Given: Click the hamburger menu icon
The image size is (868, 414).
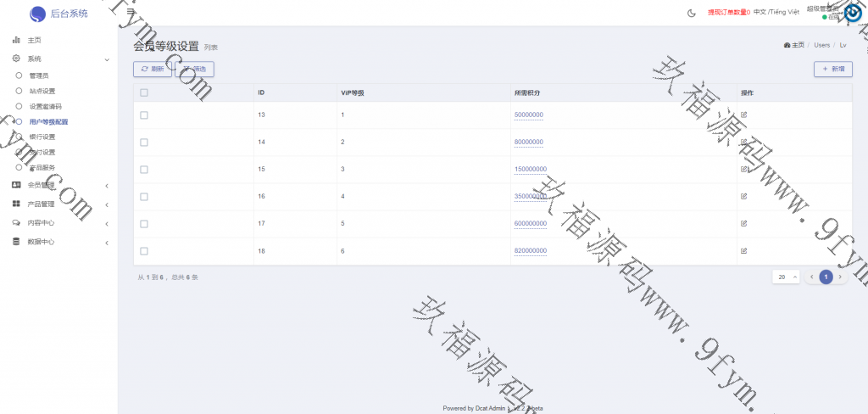Looking at the screenshot, I should (x=131, y=13).
